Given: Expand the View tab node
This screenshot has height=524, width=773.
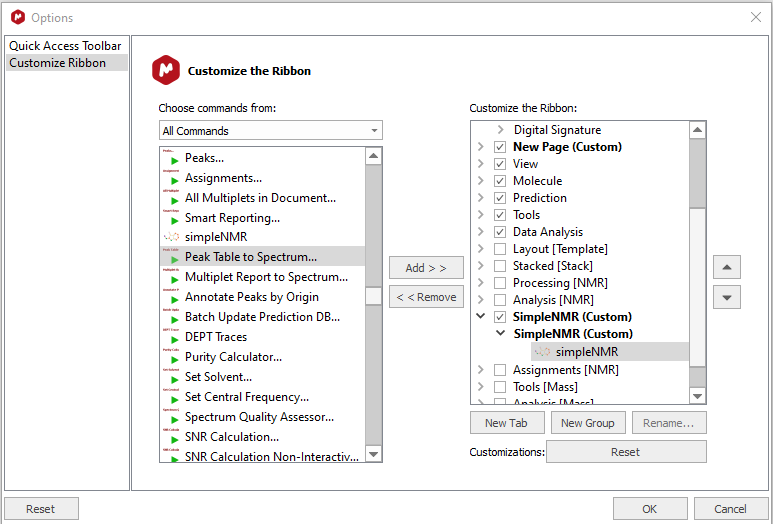Looking at the screenshot, I should click(481, 164).
